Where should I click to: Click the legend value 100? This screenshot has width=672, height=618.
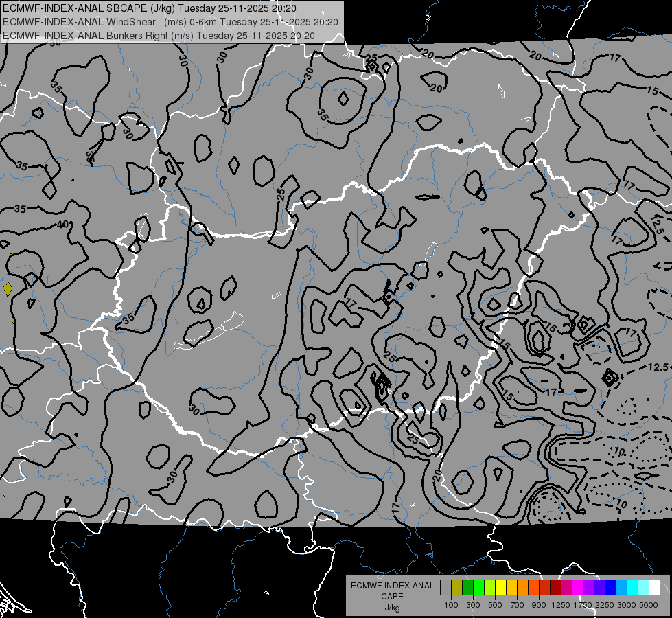(x=451, y=605)
